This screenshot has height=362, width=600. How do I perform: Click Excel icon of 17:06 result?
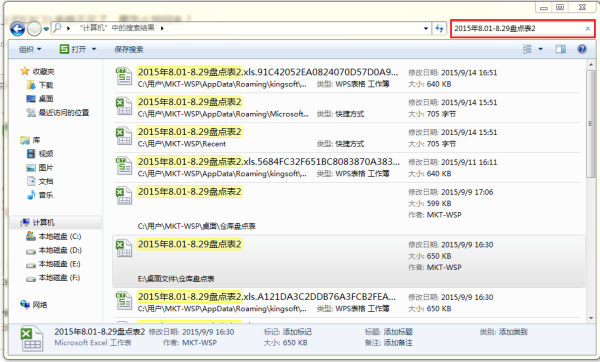click(124, 196)
